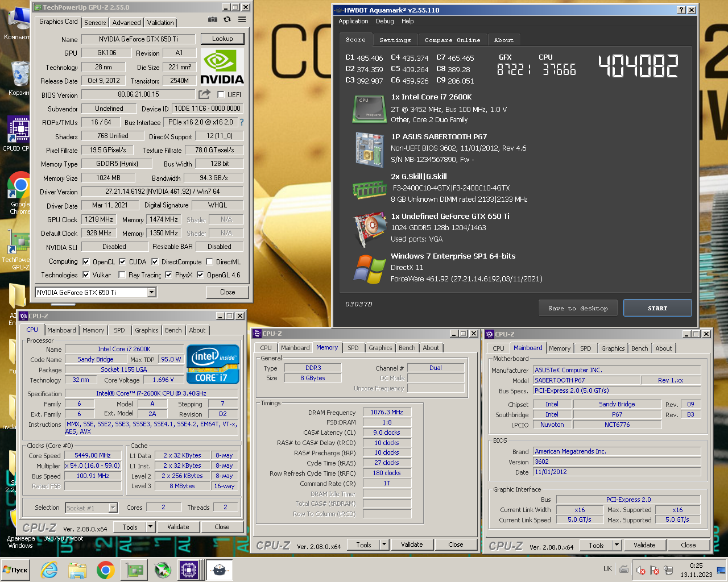Click the Intel Core i7 logo in CPU-Z

[x=213, y=364]
